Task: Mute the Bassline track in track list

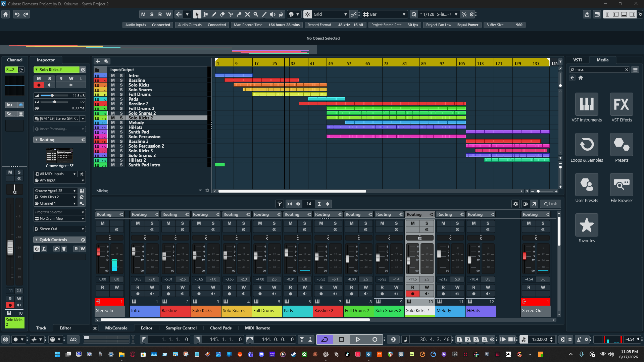Action: click(113, 81)
